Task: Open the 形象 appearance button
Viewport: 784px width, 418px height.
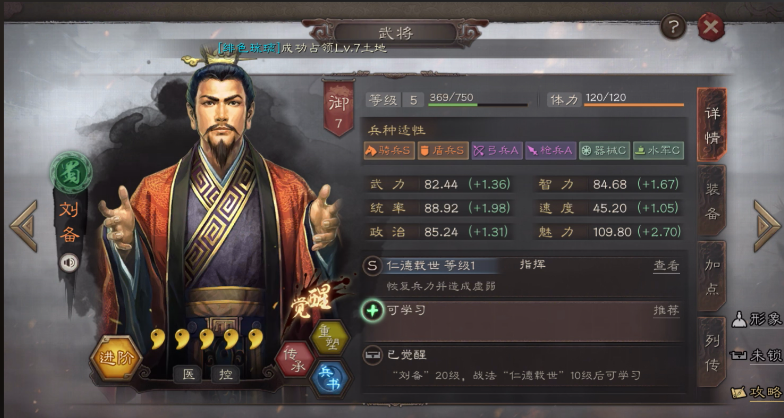Action: [758, 319]
